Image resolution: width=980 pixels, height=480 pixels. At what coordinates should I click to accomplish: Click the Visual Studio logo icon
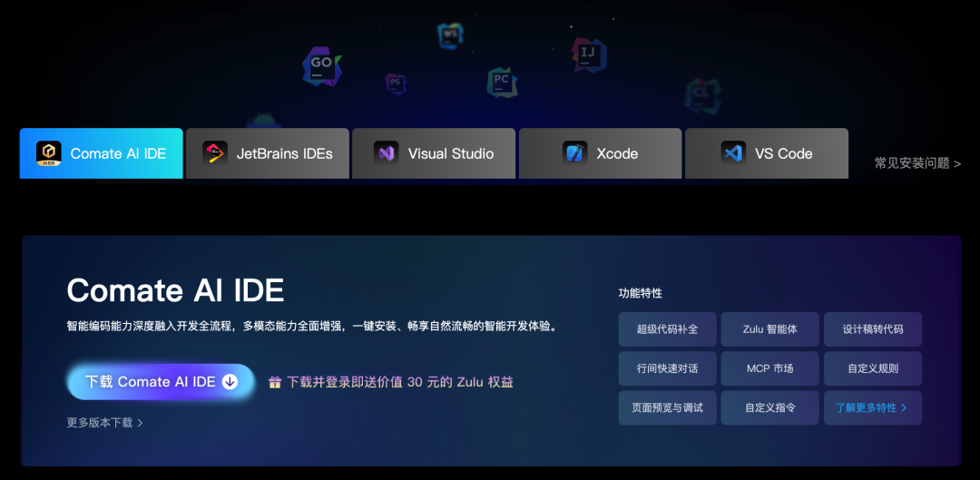point(387,153)
